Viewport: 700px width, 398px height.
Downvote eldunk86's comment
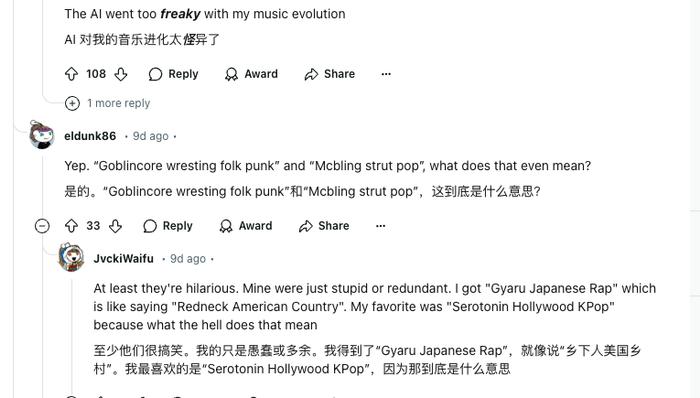coord(115,226)
